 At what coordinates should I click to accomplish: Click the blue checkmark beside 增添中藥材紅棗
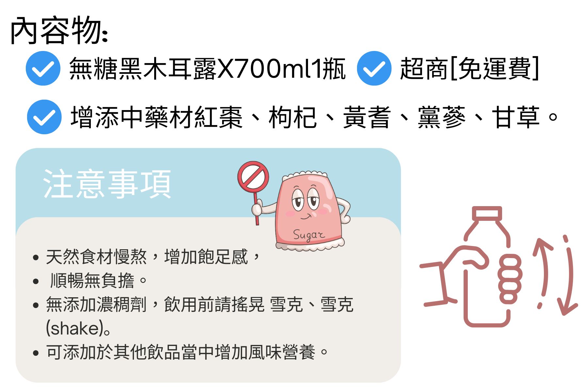point(44,117)
